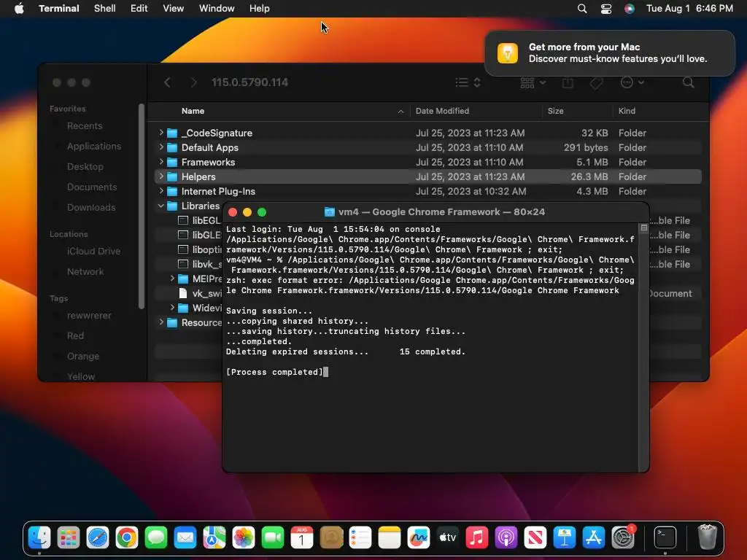This screenshot has height=560, width=747.
Task: Open Spotlight search in menu bar
Action: pos(581,9)
